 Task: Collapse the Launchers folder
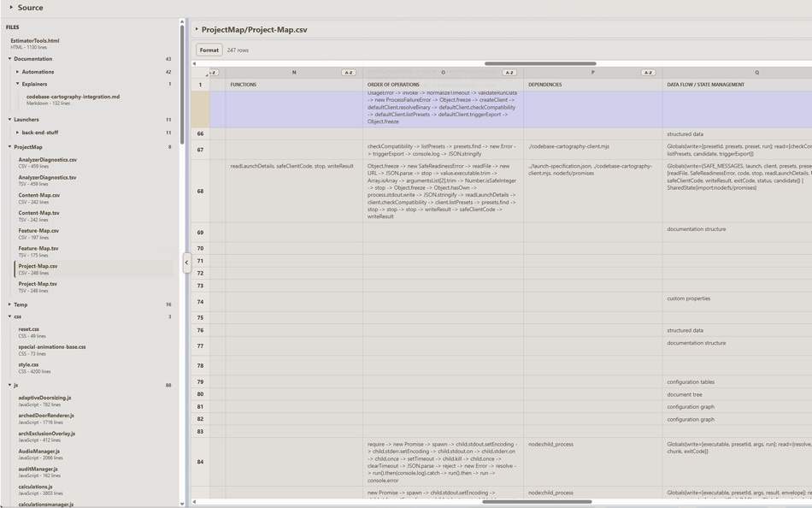[9, 119]
